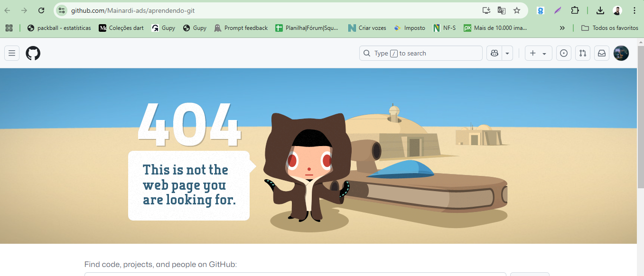
Task: Open the GitHub Issues icon
Action: pyautogui.click(x=563, y=53)
